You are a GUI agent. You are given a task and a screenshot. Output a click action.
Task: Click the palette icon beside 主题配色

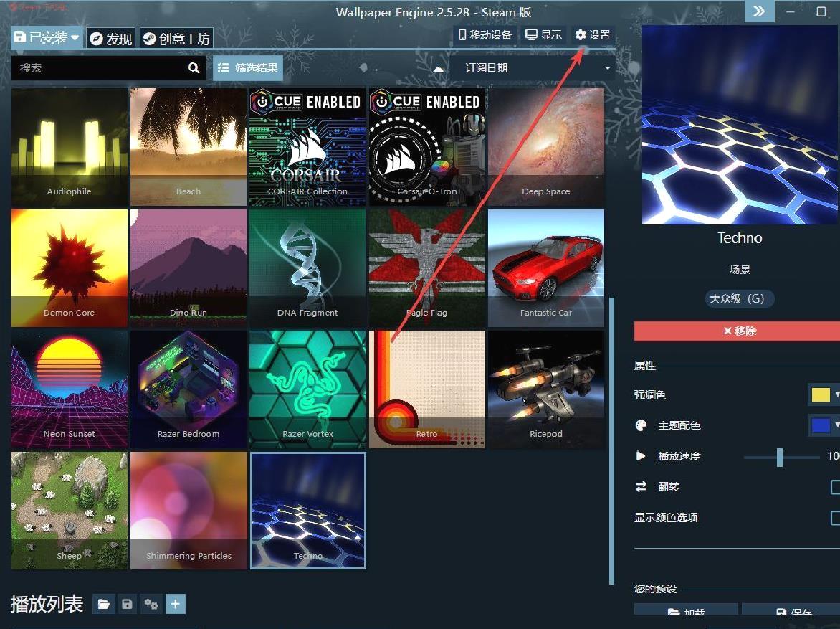(641, 426)
